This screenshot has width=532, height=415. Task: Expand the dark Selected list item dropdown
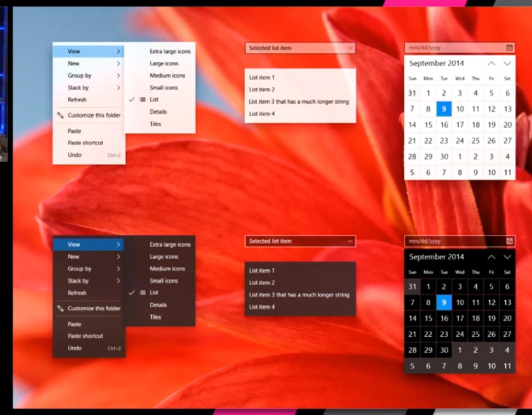pyautogui.click(x=350, y=241)
